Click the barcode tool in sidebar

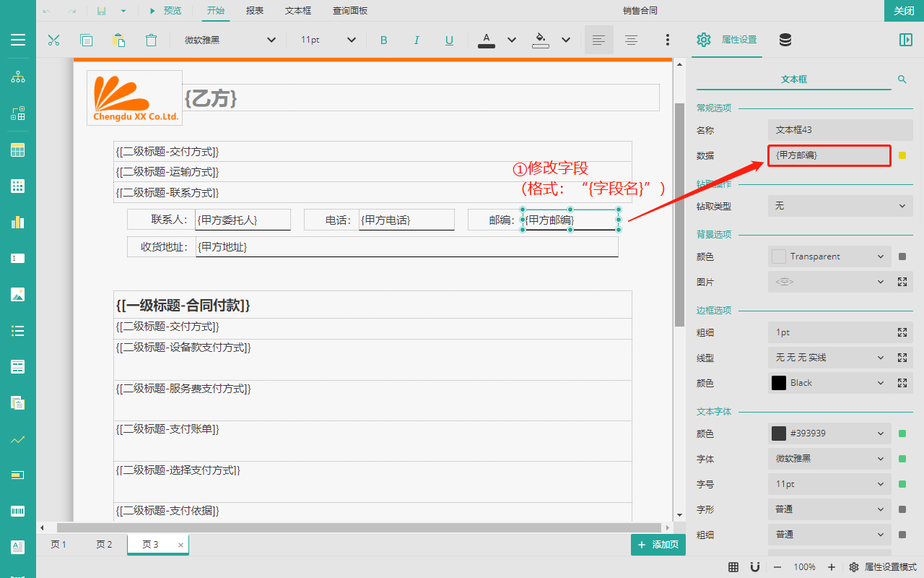(x=18, y=511)
